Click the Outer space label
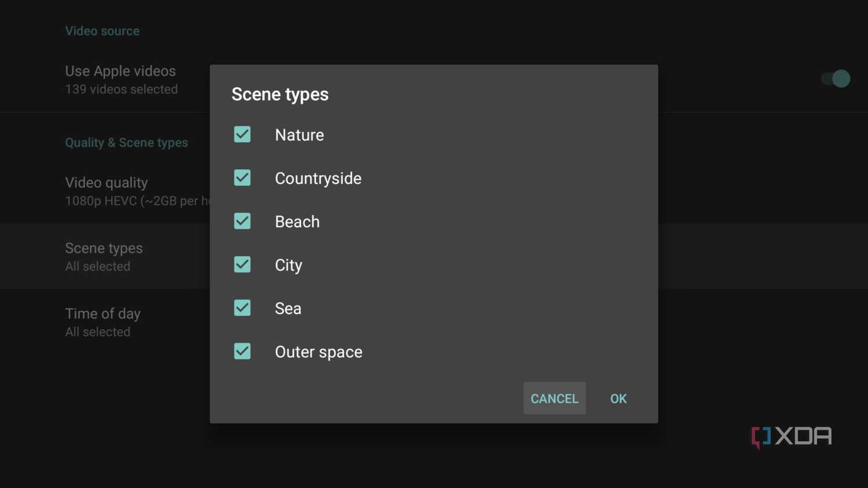 point(319,352)
